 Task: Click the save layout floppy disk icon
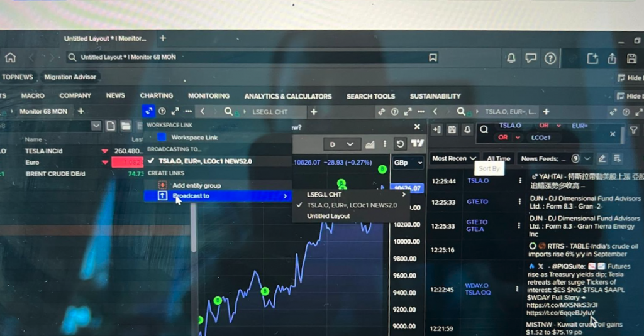(632, 58)
